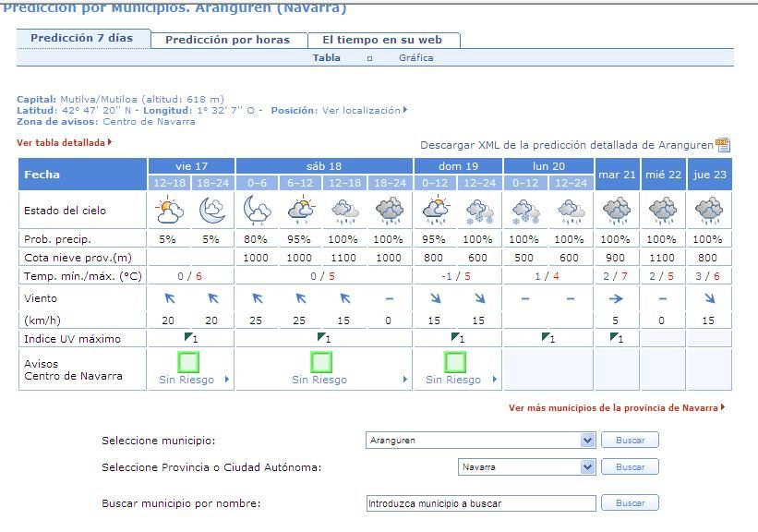The height and width of the screenshot is (532, 758).
Task: Click sky icon for sáb 18 6-12
Action: 301,210
